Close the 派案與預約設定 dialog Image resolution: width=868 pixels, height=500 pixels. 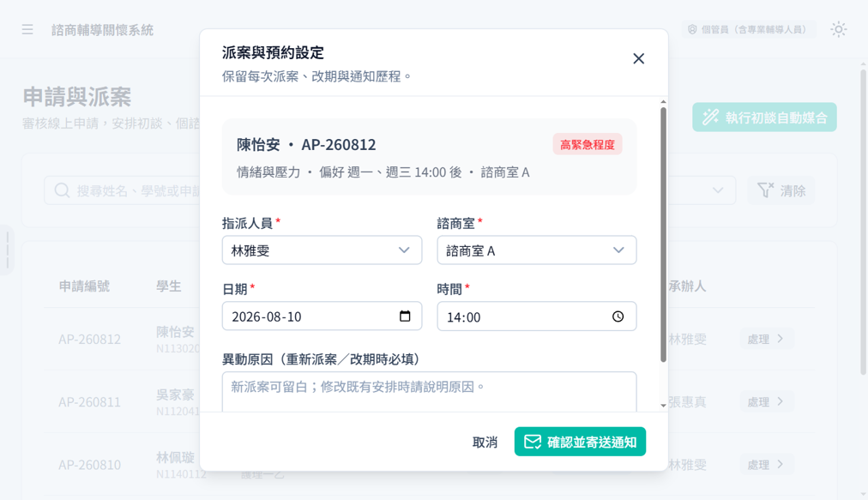point(638,58)
